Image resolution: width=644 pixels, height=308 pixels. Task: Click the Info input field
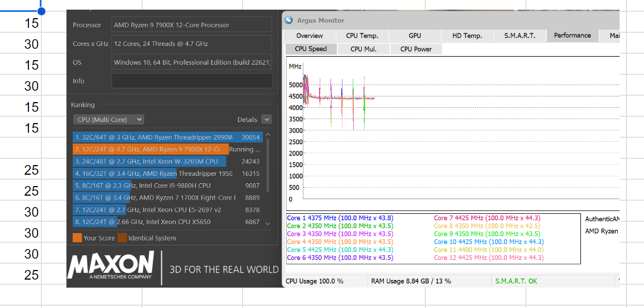192,81
